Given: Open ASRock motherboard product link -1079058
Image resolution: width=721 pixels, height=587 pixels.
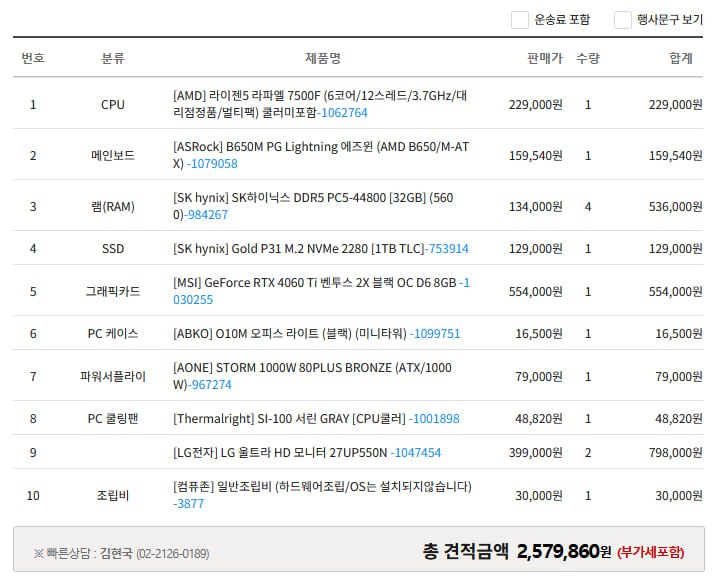Looking at the screenshot, I should (x=212, y=164).
